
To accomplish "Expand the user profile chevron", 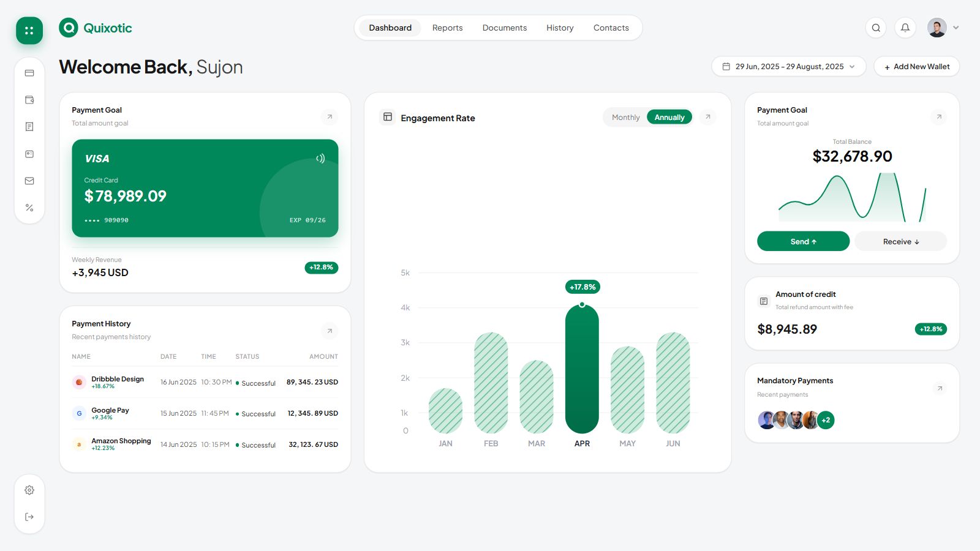I will click(956, 28).
